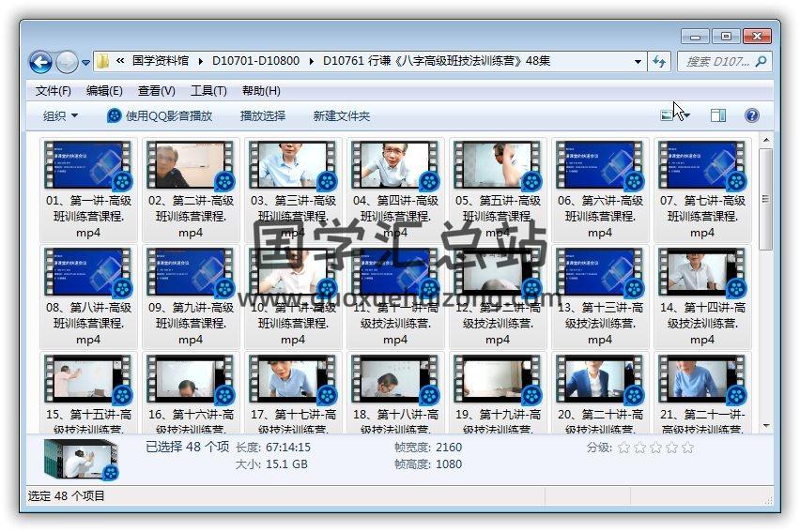The height and width of the screenshot is (532, 800).
Task: Click the change view icon
Action: pyautogui.click(x=667, y=115)
